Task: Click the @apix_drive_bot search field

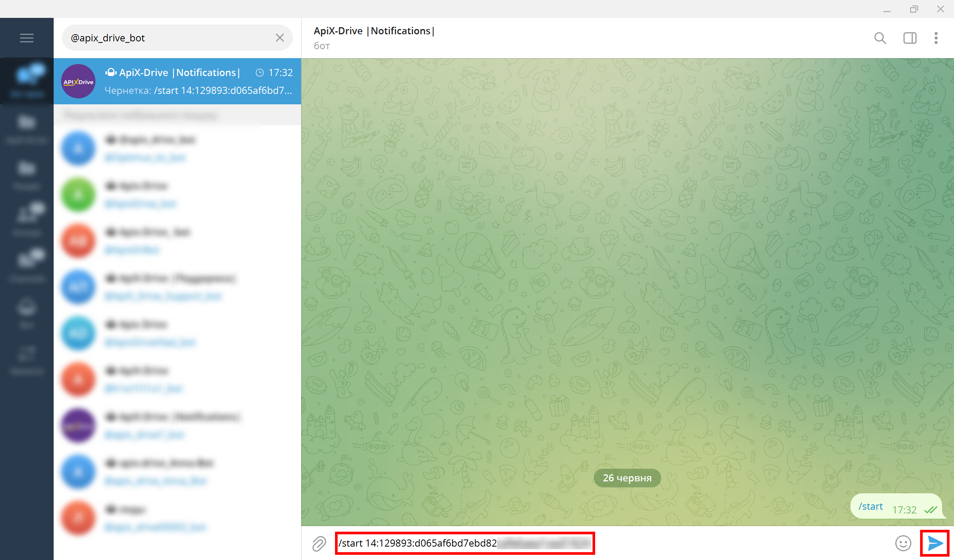Action: point(177,38)
